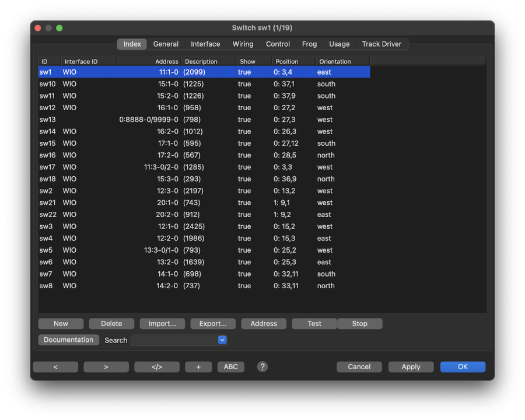
Task: Confirm with the OK button
Action: click(x=463, y=367)
